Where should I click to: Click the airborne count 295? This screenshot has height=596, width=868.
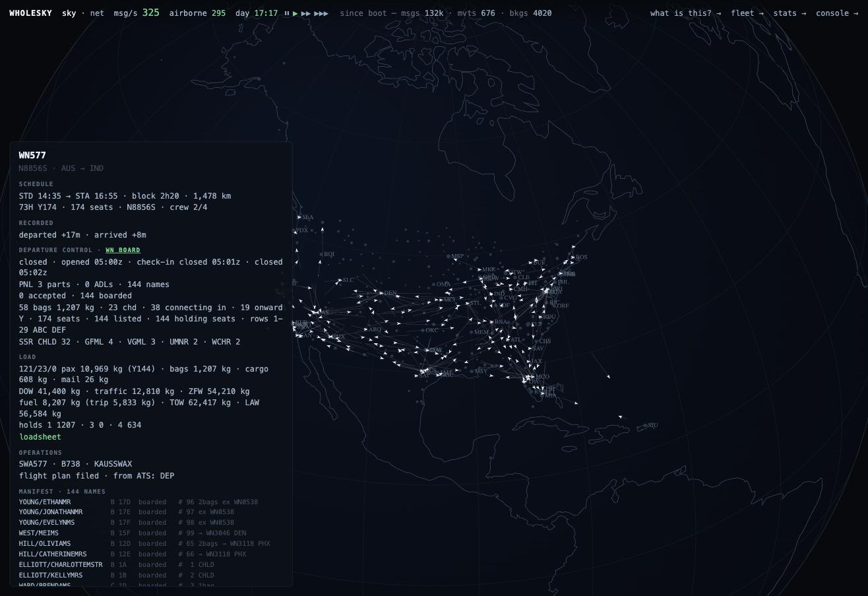[x=218, y=13]
